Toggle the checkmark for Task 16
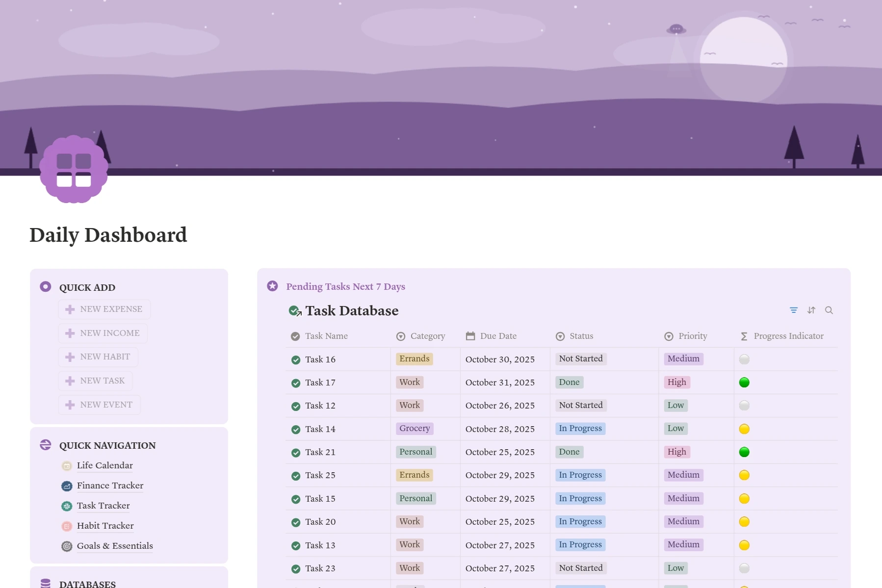The width and height of the screenshot is (882, 588). [x=296, y=359]
